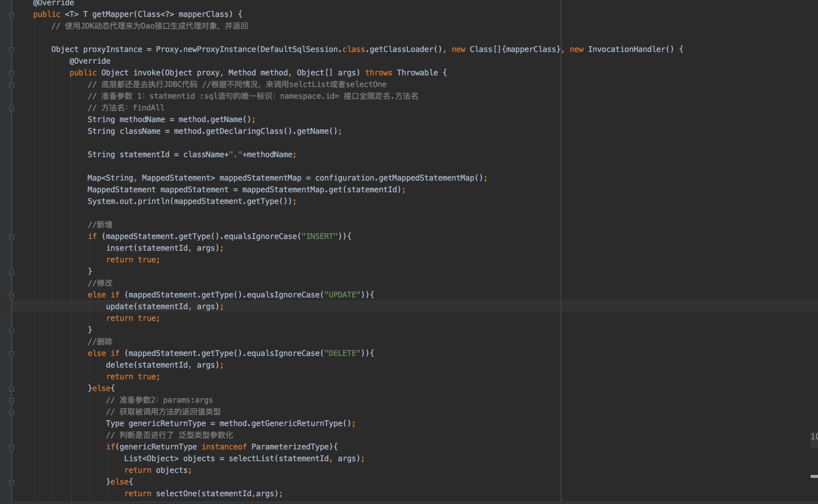This screenshot has height=504, width=818.
Task: Click the comment 判断是否进行了 泛型类型参数化
Action: point(169,435)
